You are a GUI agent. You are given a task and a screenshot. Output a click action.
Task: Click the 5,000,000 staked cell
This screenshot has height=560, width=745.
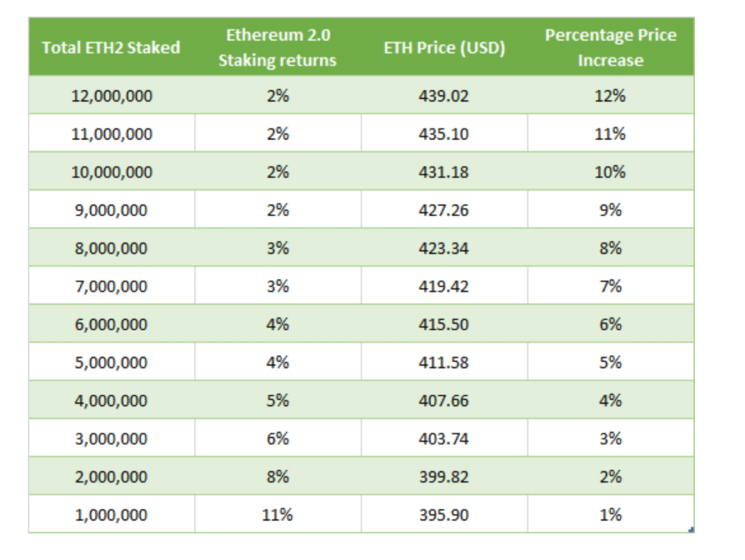111,361
